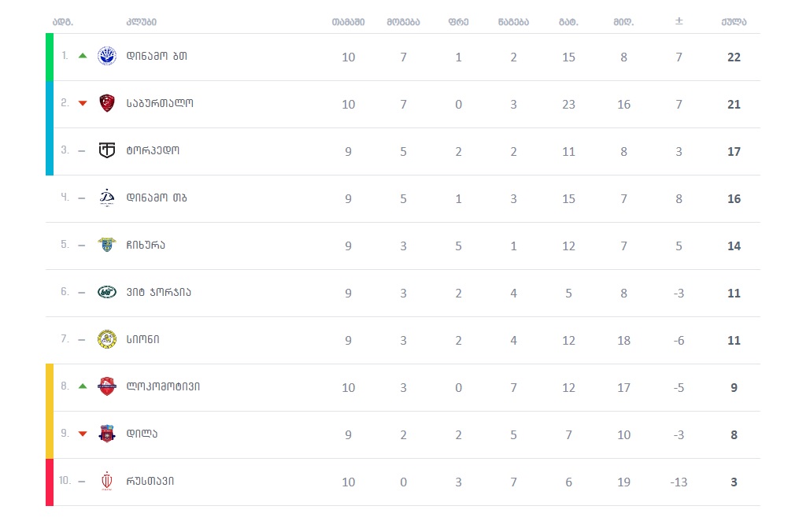Click the დინამო ბთ club logo
This screenshot has height=532, width=810.
(107, 56)
